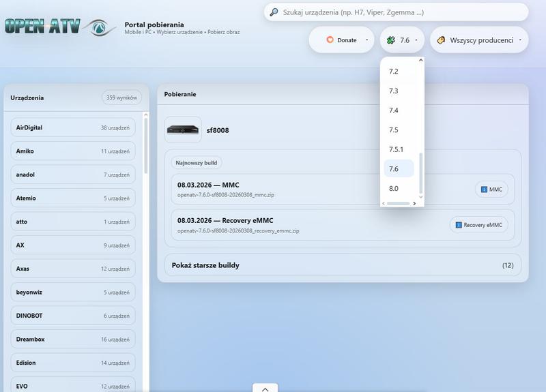
Task: Expand the atto manufacturer row
Action: [73, 222]
